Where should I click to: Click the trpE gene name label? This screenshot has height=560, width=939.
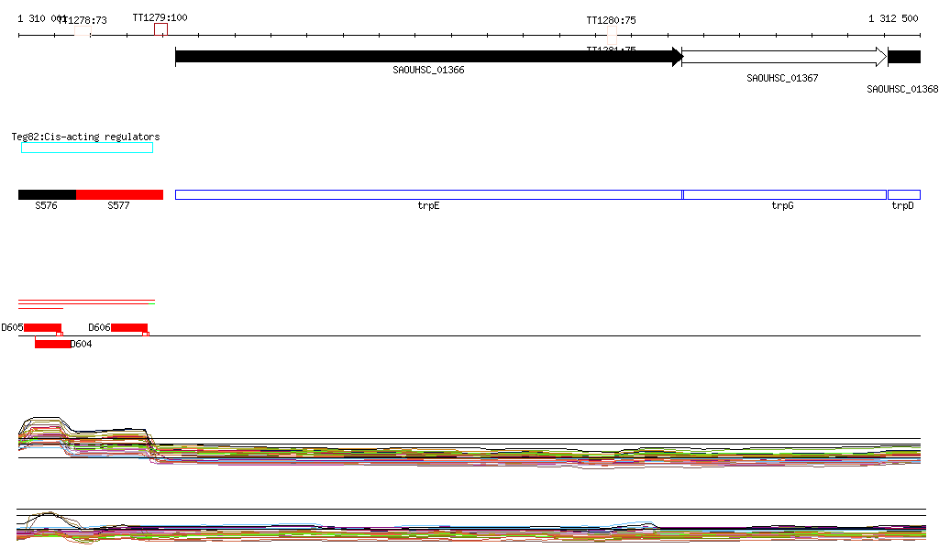pyautogui.click(x=429, y=206)
